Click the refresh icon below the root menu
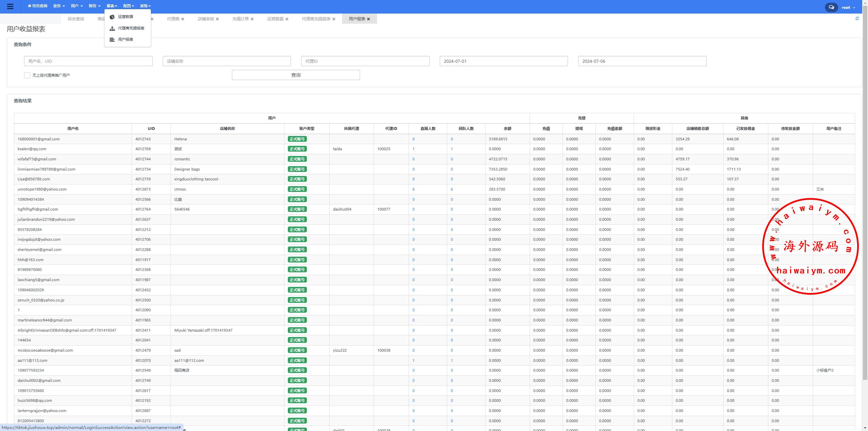This screenshot has height=431, width=868. [857, 19]
